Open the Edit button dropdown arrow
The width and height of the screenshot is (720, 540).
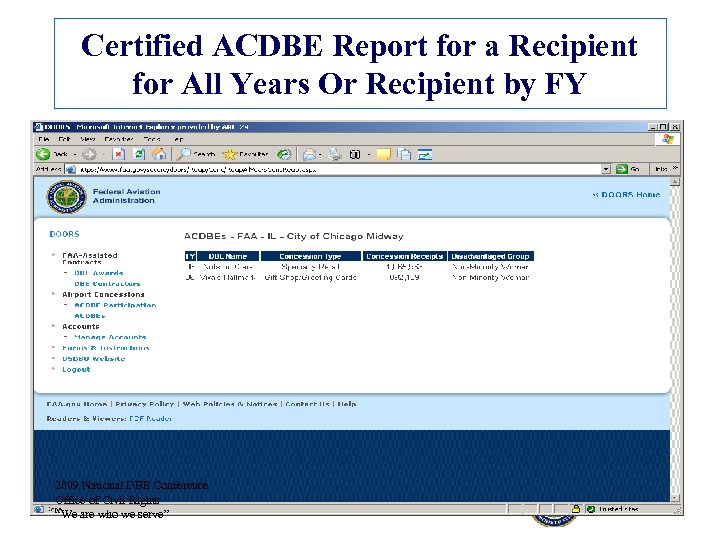369,155
